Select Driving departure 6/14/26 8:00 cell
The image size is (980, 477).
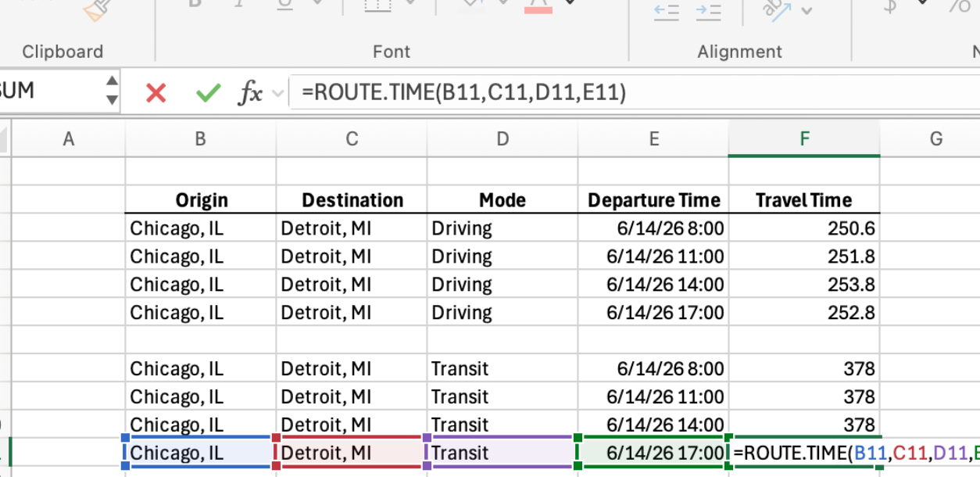(653, 228)
